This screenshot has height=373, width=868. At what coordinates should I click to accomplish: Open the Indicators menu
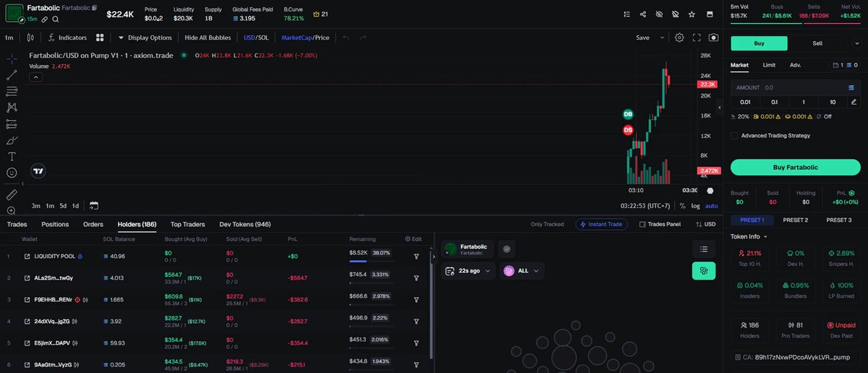coord(67,38)
